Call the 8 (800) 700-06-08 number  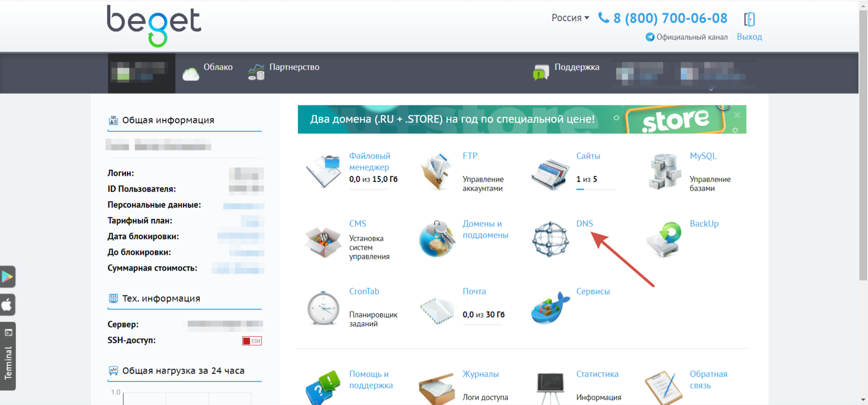click(x=670, y=18)
